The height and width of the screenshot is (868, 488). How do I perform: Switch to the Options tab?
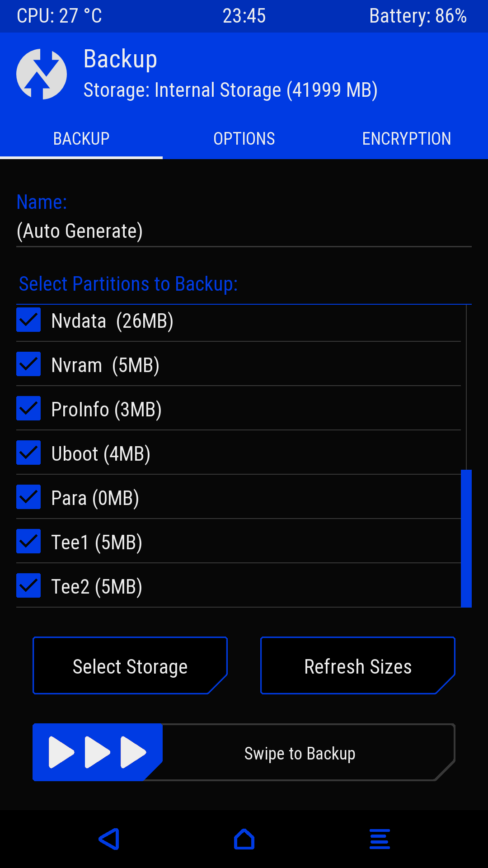pyautogui.click(x=244, y=139)
